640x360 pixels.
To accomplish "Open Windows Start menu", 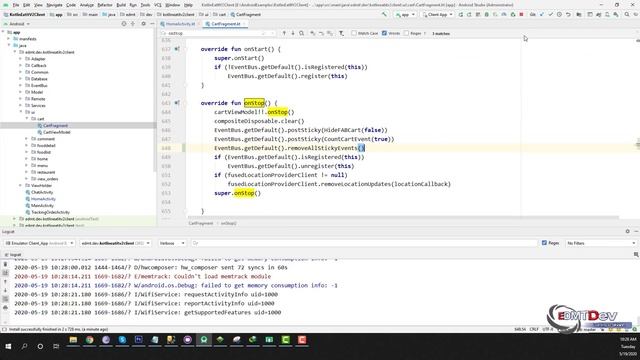I will coord(8,346).
